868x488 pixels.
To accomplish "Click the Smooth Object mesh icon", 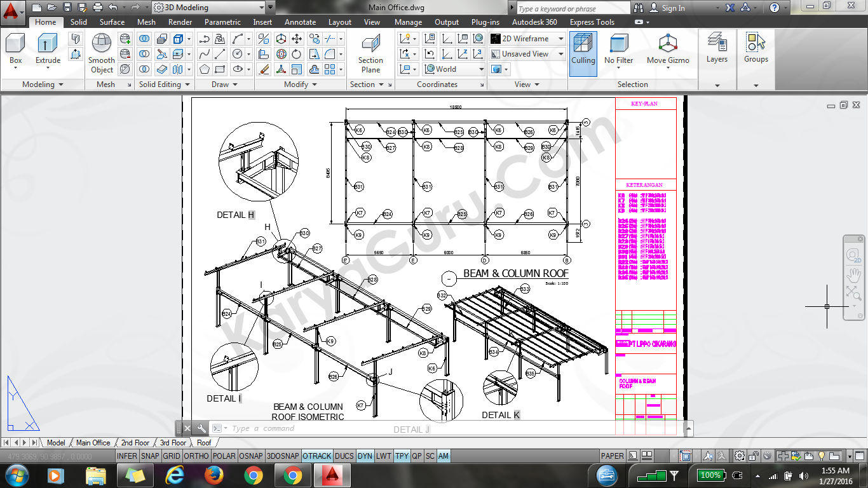I will (102, 53).
